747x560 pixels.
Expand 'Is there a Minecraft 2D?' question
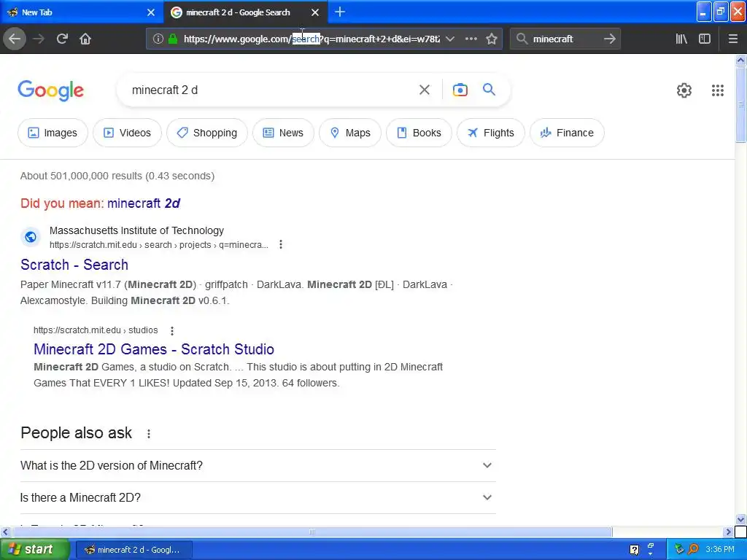coord(258,497)
